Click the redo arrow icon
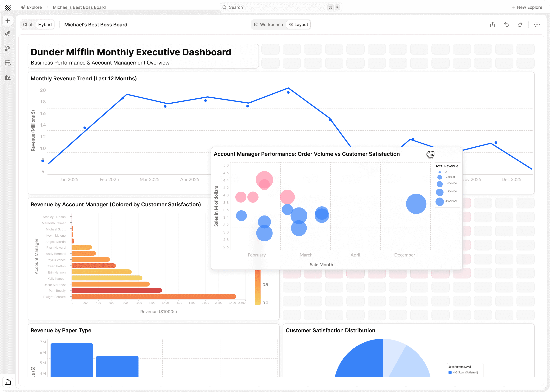The width and height of the screenshot is (550, 392). click(520, 25)
